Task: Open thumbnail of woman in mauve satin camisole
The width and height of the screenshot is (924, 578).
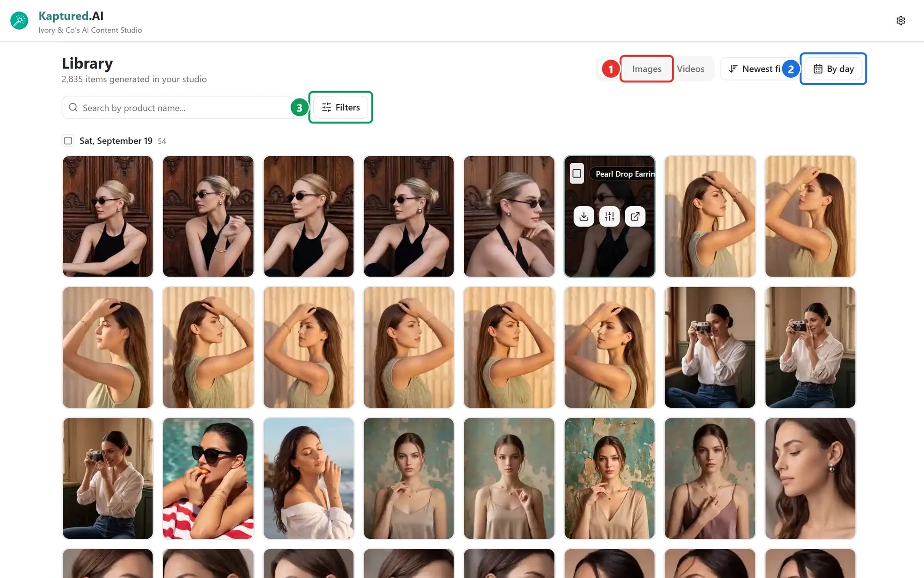Action: point(710,478)
